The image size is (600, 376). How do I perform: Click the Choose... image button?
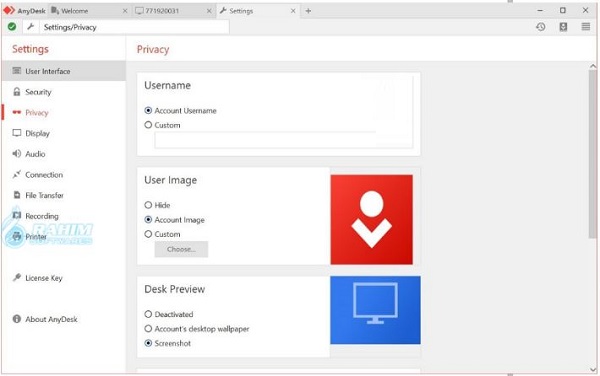point(181,249)
